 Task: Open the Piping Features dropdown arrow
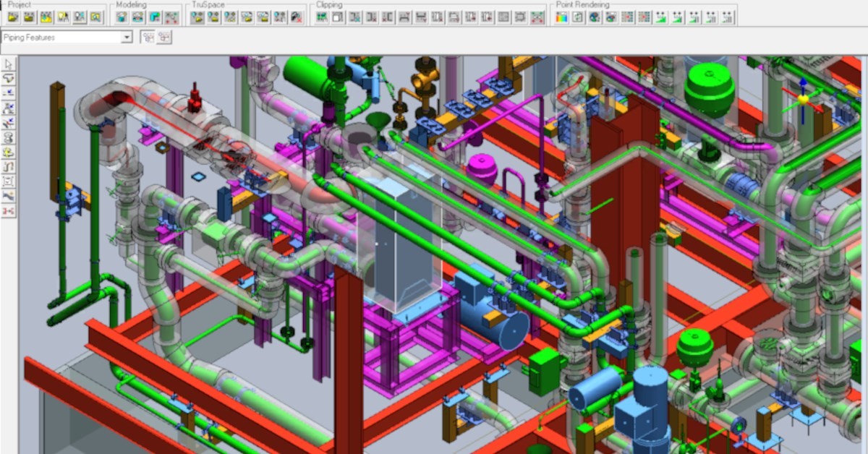(x=127, y=37)
